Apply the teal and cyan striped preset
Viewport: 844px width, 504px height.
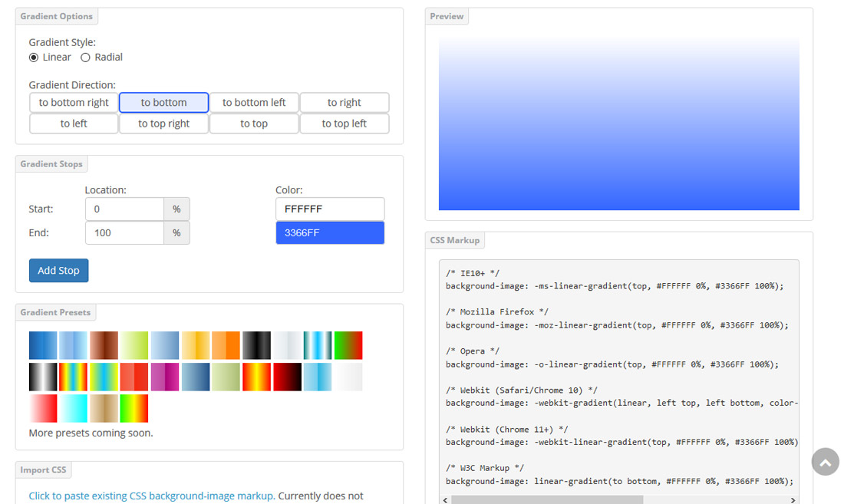tap(318, 345)
